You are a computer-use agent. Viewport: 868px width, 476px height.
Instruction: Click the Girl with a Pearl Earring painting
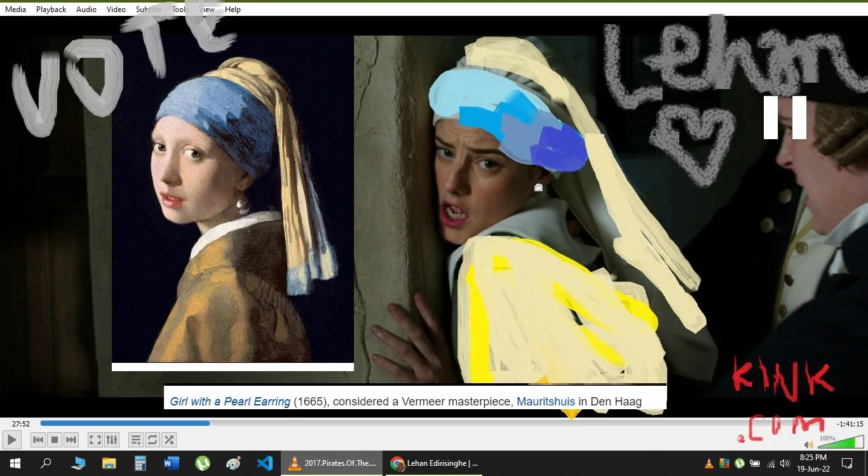233,198
